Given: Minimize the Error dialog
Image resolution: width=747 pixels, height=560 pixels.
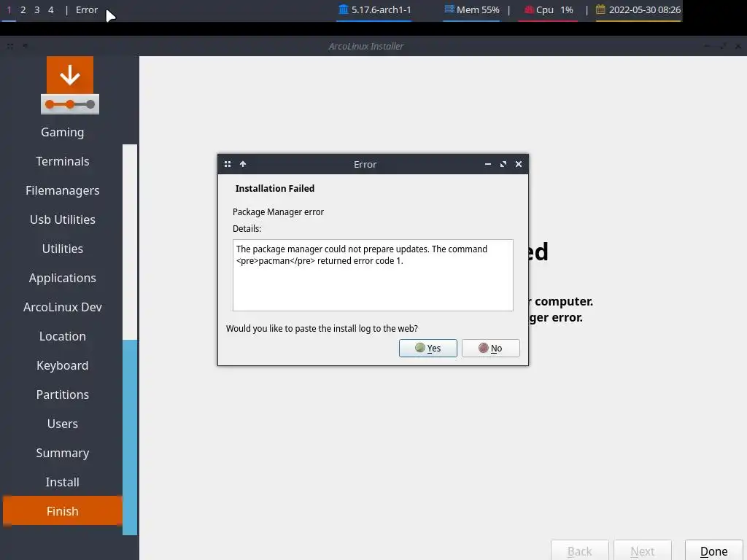Looking at the screenshot, I should point(488,164).
